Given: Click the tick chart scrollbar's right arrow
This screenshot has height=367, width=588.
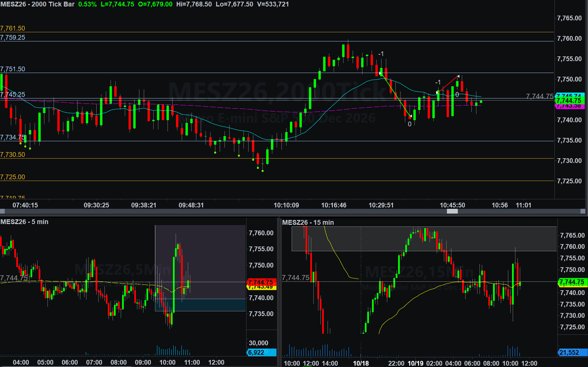Looking at the screenshot, I should 583,211.
